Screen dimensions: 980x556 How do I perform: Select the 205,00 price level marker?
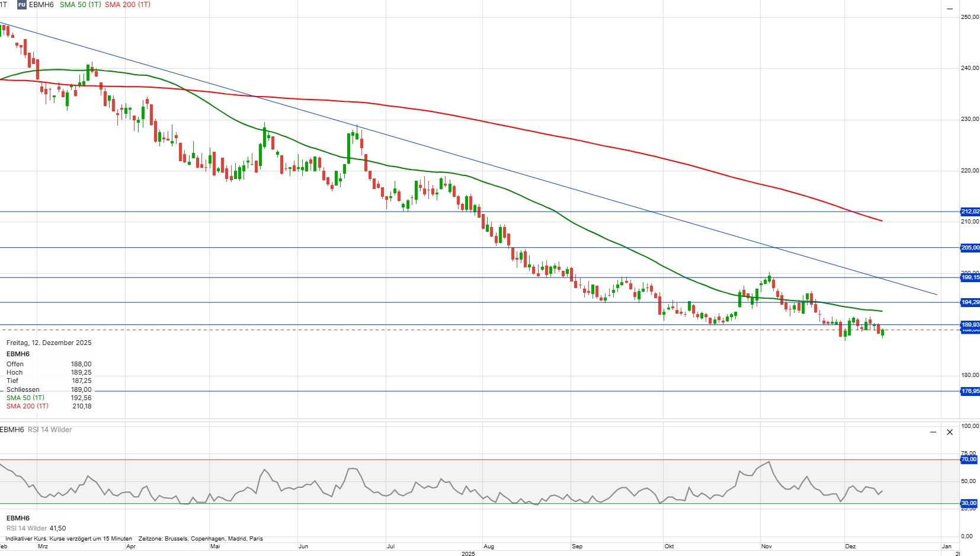point(969,248)
